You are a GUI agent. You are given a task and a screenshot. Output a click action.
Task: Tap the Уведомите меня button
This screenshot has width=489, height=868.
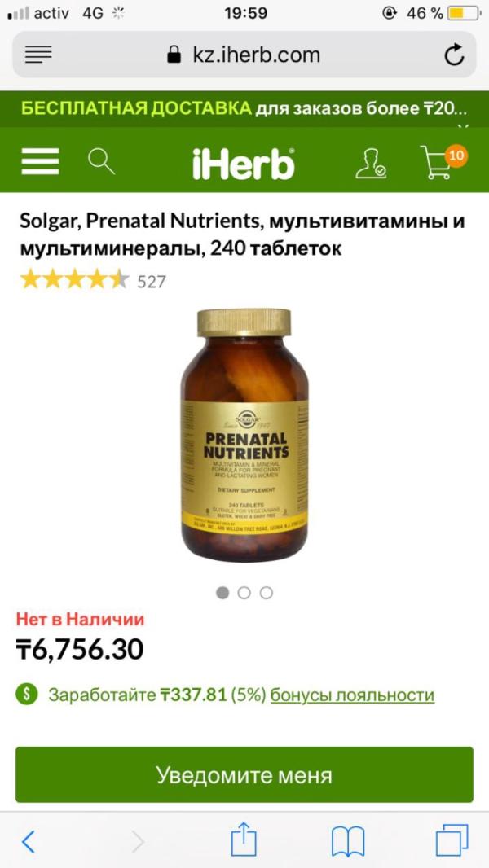pyautogui.click(x=244, y=774)
